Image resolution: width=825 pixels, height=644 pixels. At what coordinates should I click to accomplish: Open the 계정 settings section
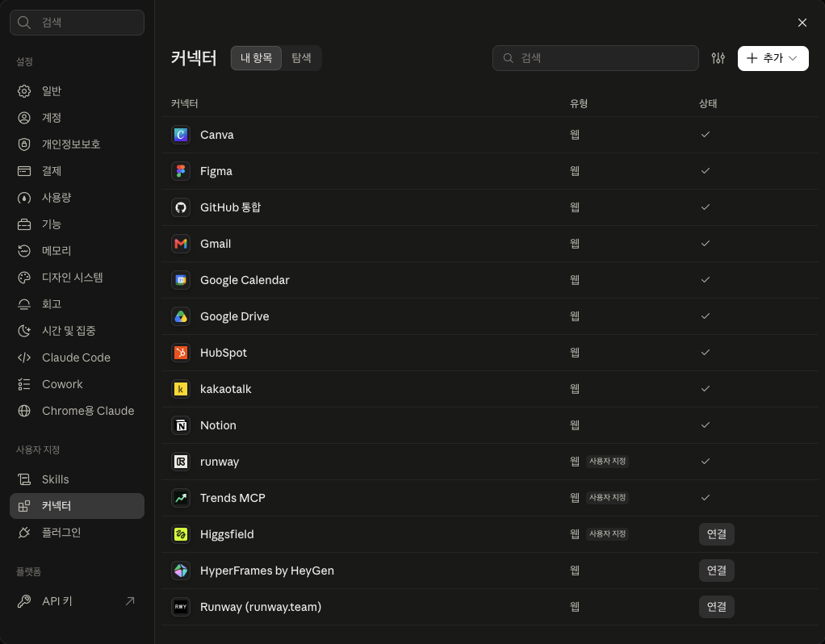tap(77, 118)
